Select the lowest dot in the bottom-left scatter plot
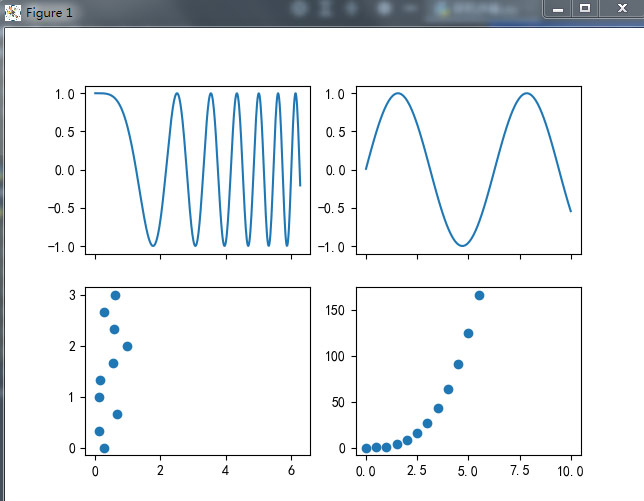 (104, 448)
